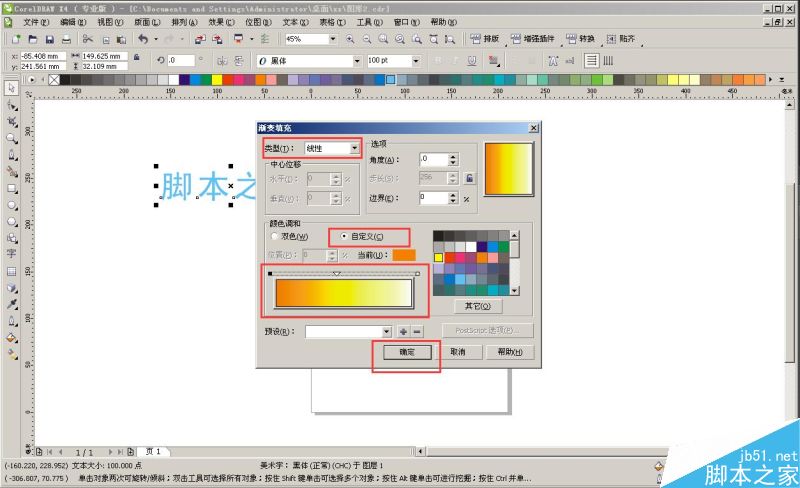Click the no-fill X swatch on palette bar

[x=54, y=80]
